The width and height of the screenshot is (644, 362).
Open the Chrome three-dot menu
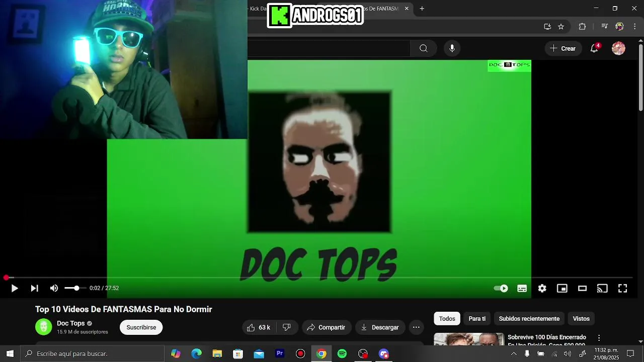634,27
